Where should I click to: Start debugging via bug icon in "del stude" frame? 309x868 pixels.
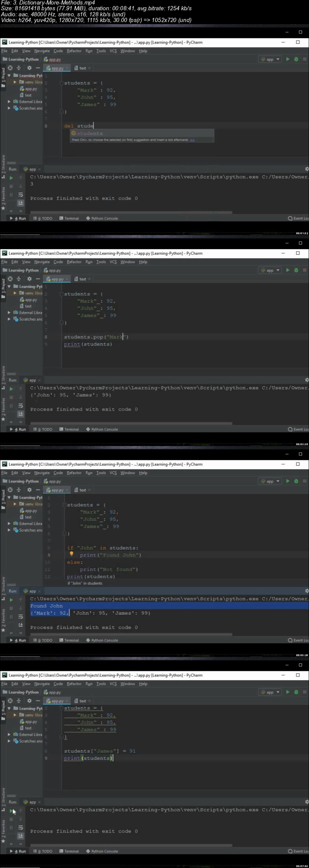point(296,59)
